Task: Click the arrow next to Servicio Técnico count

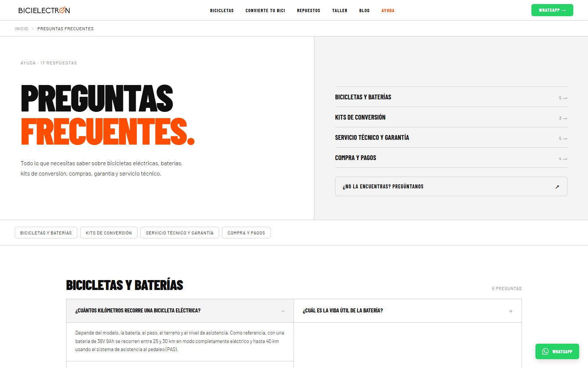Action: 565,139
